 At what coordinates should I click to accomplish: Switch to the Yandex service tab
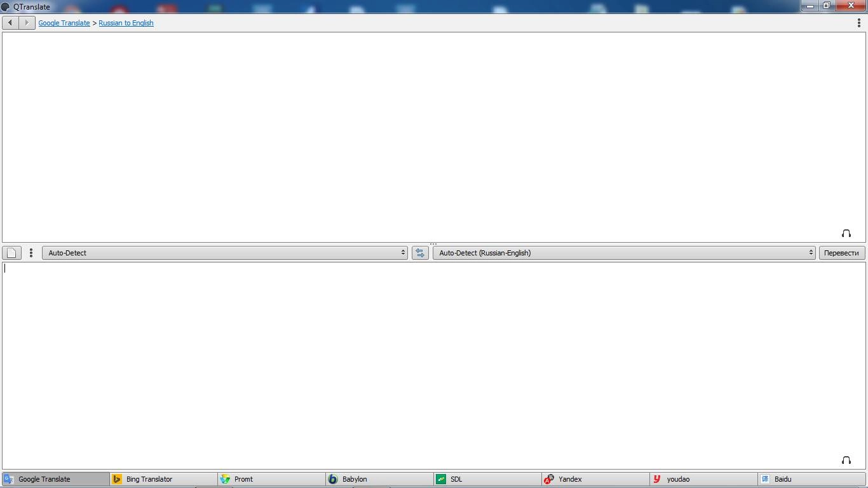click(595, 479)
